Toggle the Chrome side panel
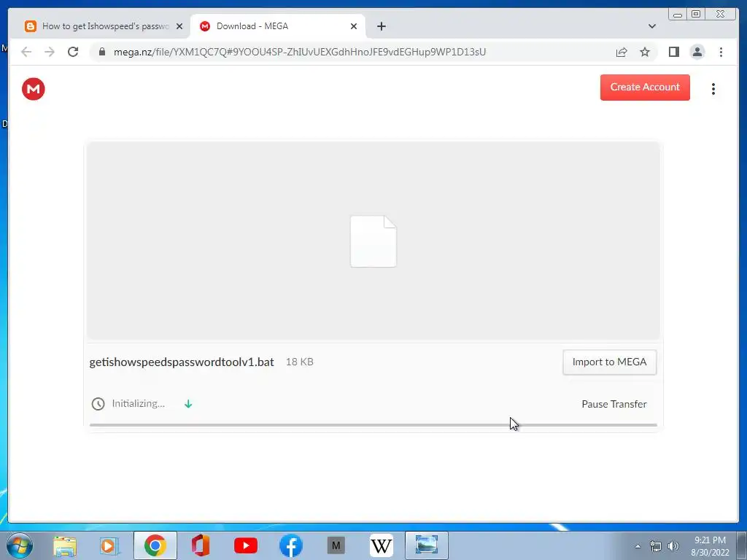Viewport: 747px width, 560px height. 673,52
